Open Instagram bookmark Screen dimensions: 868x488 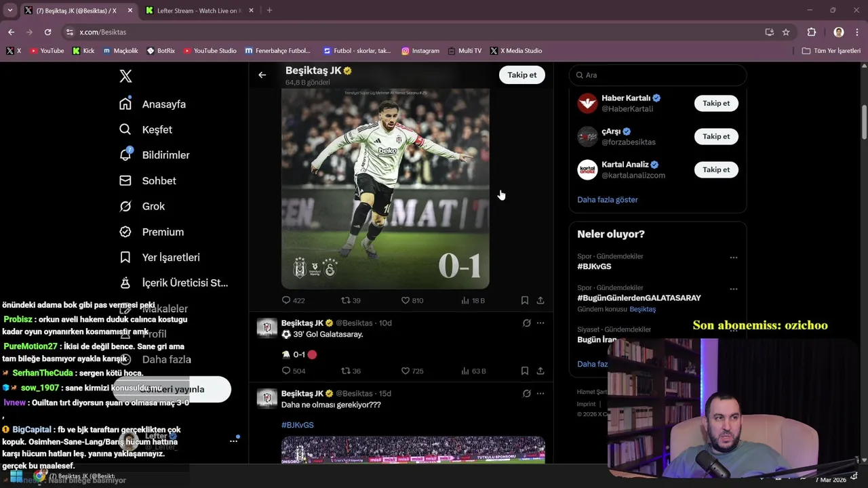pyautogui.click(x=420, y=51)
